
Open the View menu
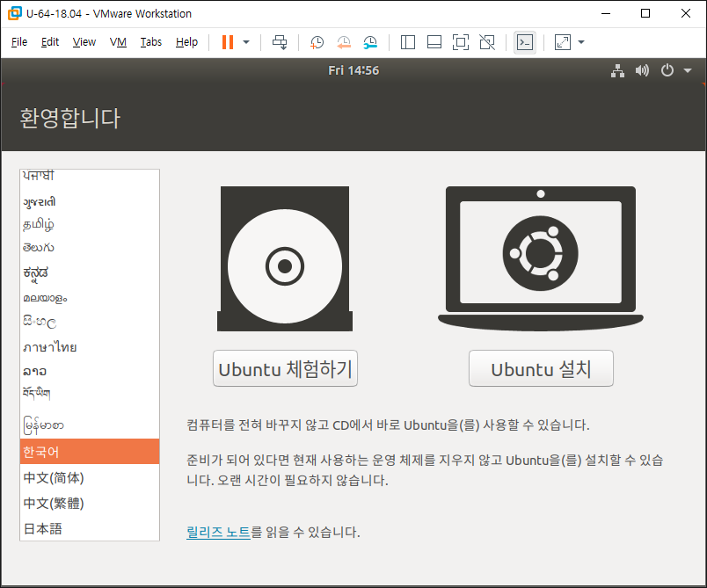point(84,42)
